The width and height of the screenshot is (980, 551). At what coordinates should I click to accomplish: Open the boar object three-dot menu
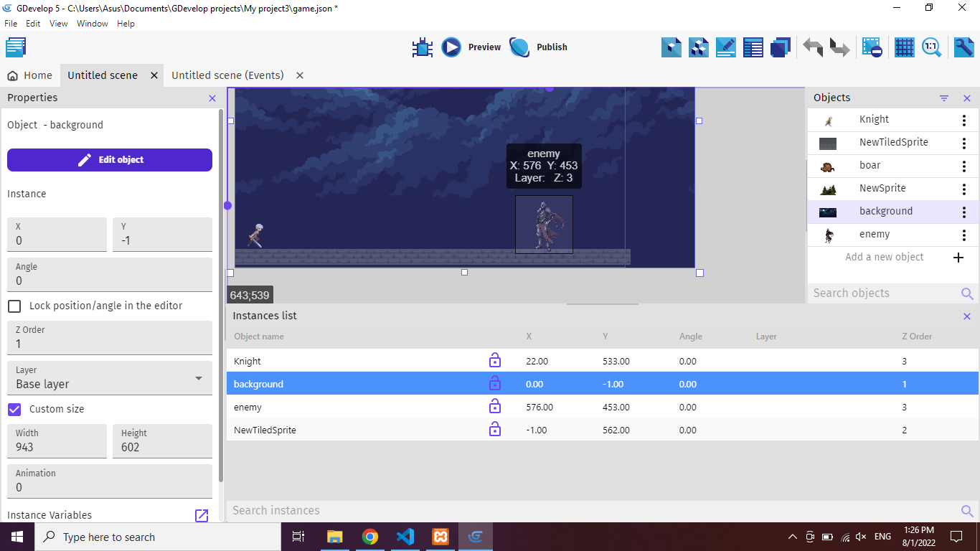pos(964,166)
